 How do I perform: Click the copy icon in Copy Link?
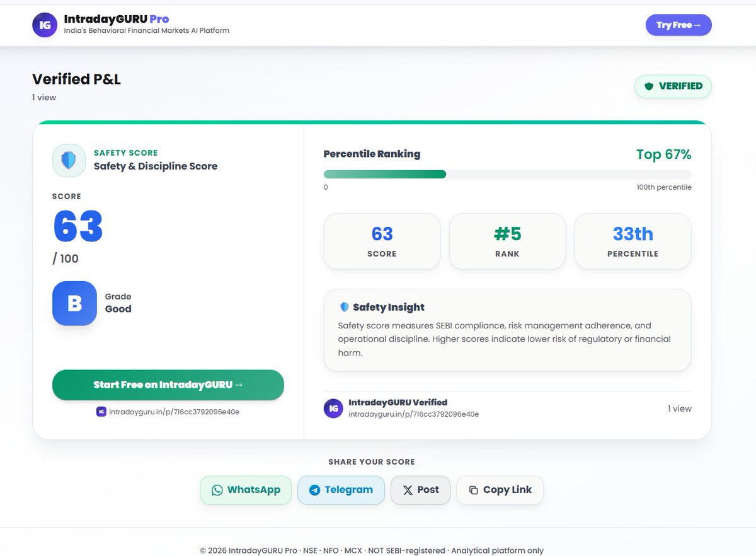[x=474, y=490]
